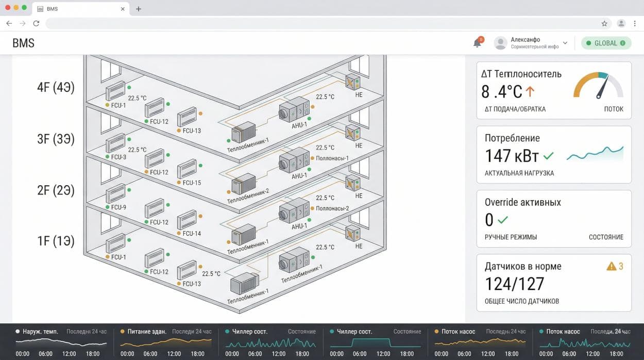Select the FCU-12 unit on floor 1F

155,259
